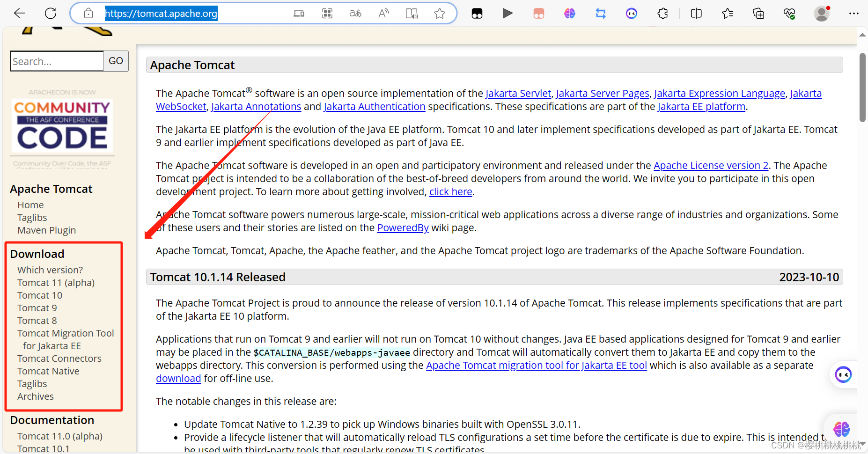
Task: Open the floating brain assistant button
Action: click(x=841, y=429)
